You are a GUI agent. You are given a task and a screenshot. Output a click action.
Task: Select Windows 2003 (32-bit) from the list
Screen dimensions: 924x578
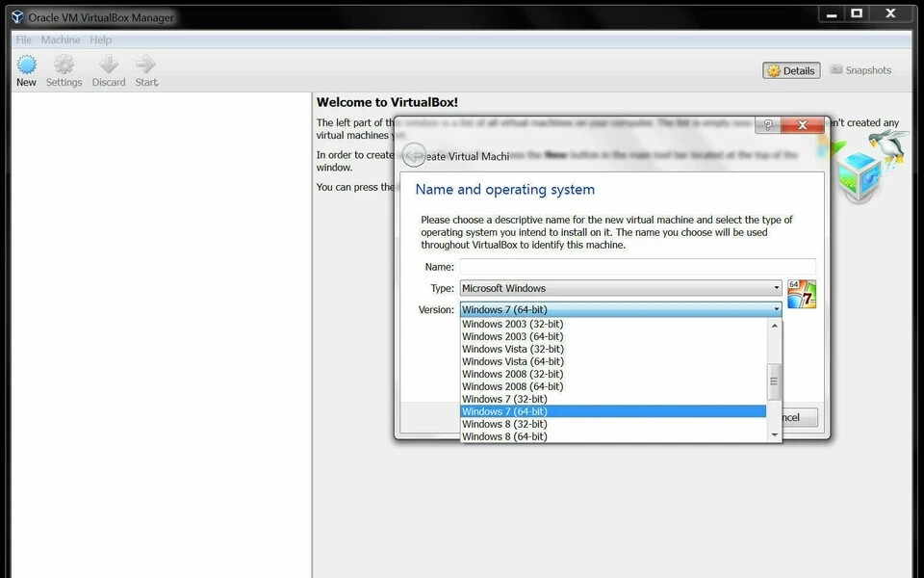(613, 324)
